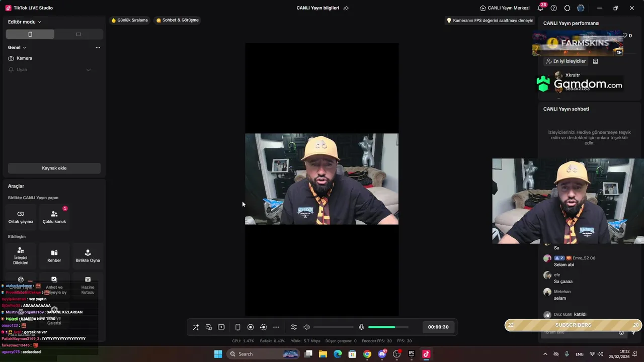Toggle the phone orientation icon in control bar
This screenshot has height=362, width=644.
(x=238, y=327)
